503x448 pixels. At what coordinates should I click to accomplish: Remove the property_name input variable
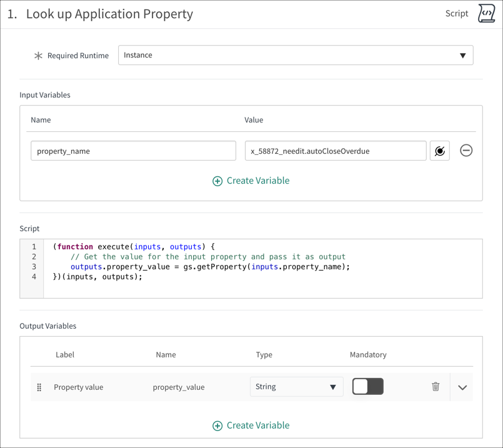[466, 151]
